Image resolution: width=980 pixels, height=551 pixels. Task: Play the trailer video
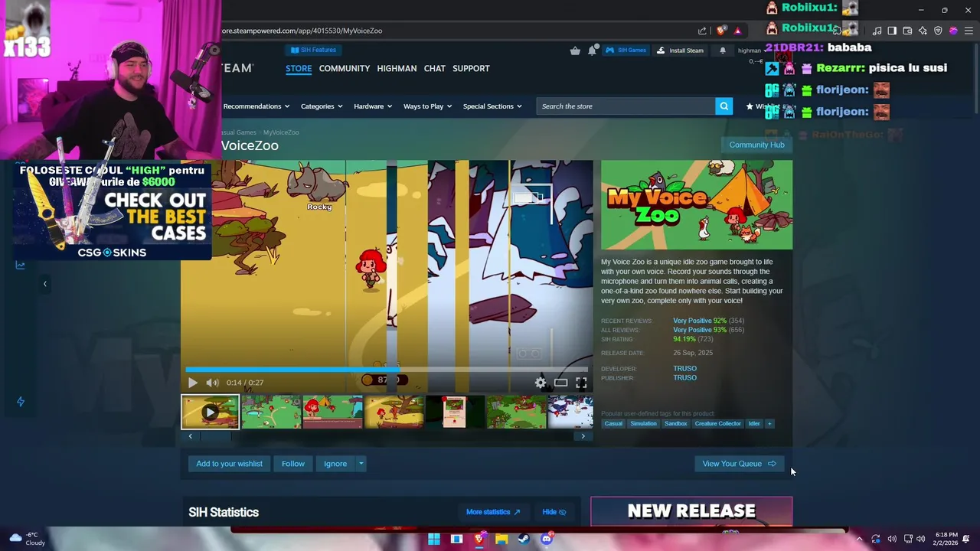pyautogui.click(x=193, y=383)
